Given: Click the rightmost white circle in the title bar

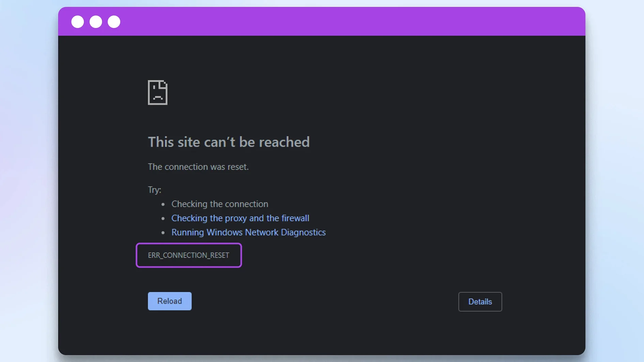Looking at the screenshot, I should coord(114,21).
